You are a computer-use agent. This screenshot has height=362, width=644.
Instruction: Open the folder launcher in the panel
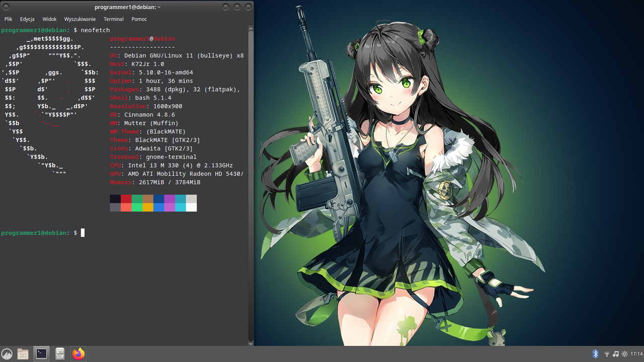[x=23, y=354]
